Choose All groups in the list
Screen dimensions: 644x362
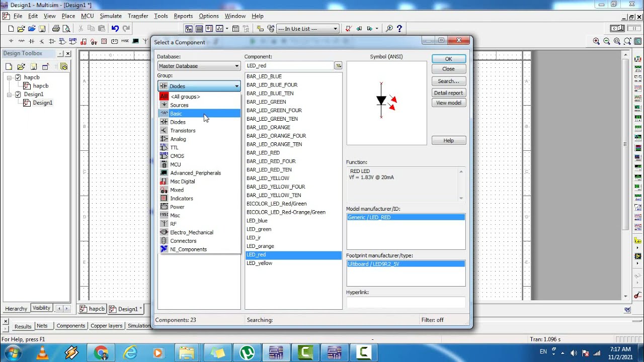(200, 97)
